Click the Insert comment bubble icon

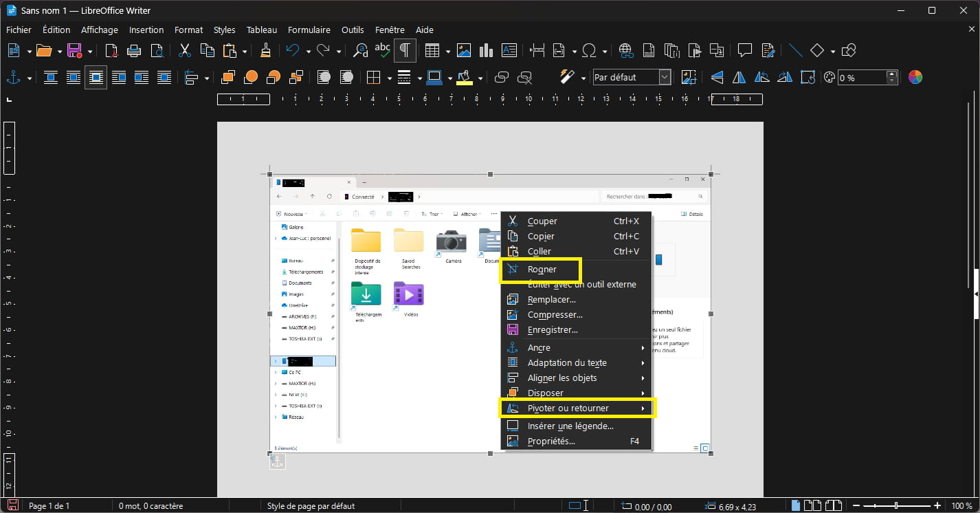(x=744, y=50)
